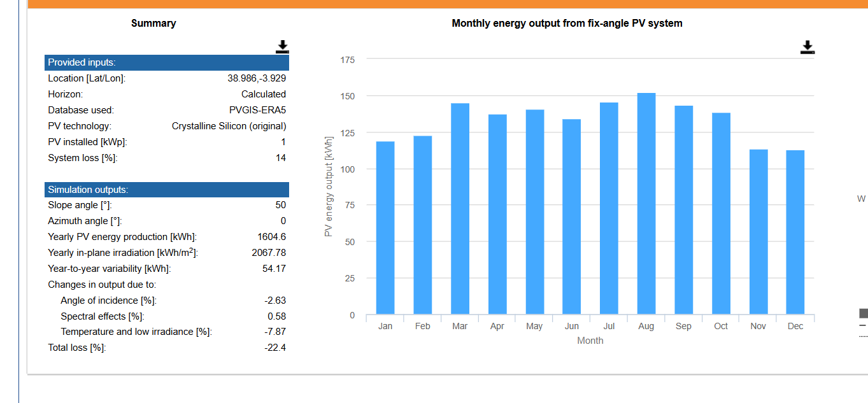
Task: Download the Summary data
Action: 282,46
